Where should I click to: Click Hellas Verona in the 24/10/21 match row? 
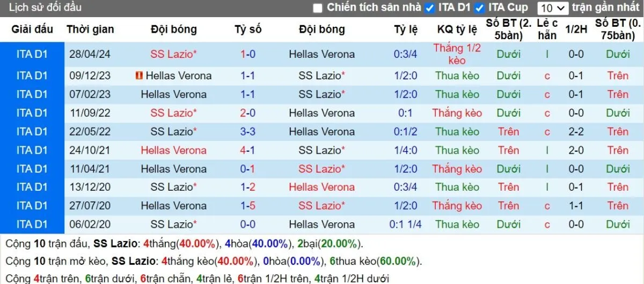pyautogui.click(x=173, y=150)
